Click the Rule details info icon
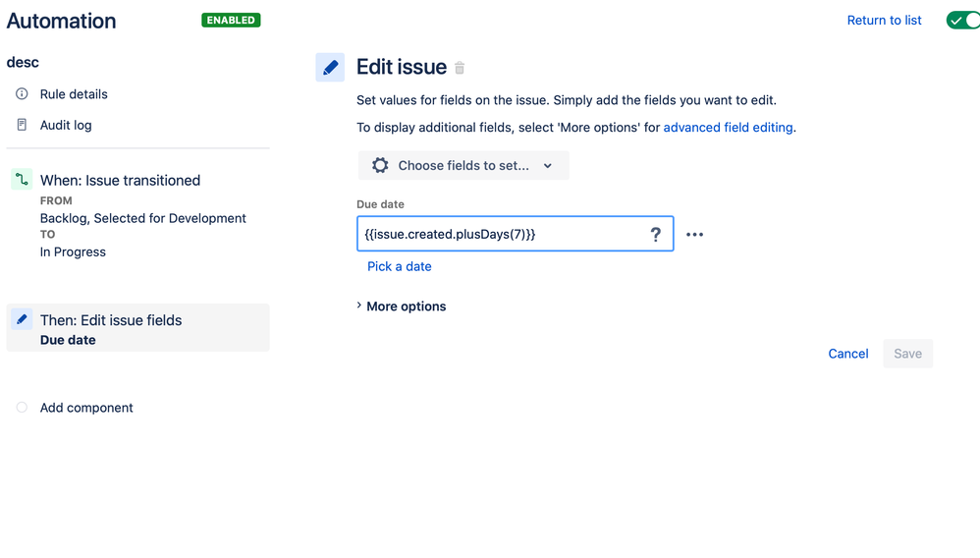Image resolution: width=980 pixels, height=558 pixels. click(x=22, y=94)
